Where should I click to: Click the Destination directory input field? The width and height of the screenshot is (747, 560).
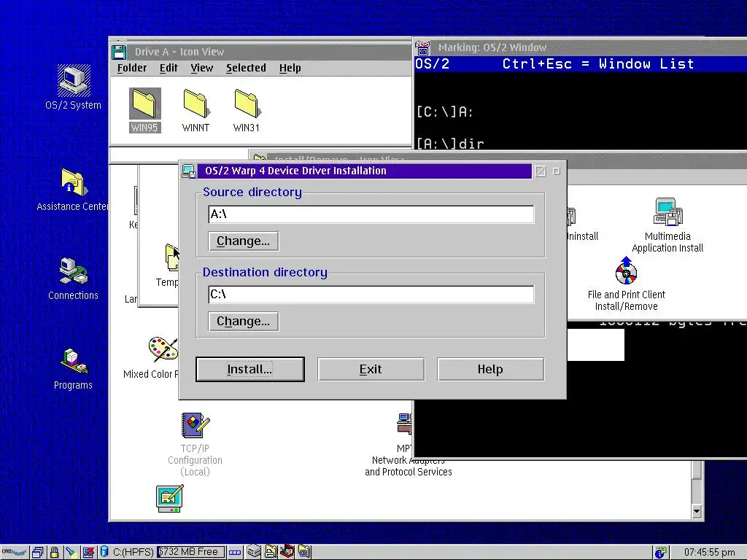pyautogui.click(x=371, y=295)
